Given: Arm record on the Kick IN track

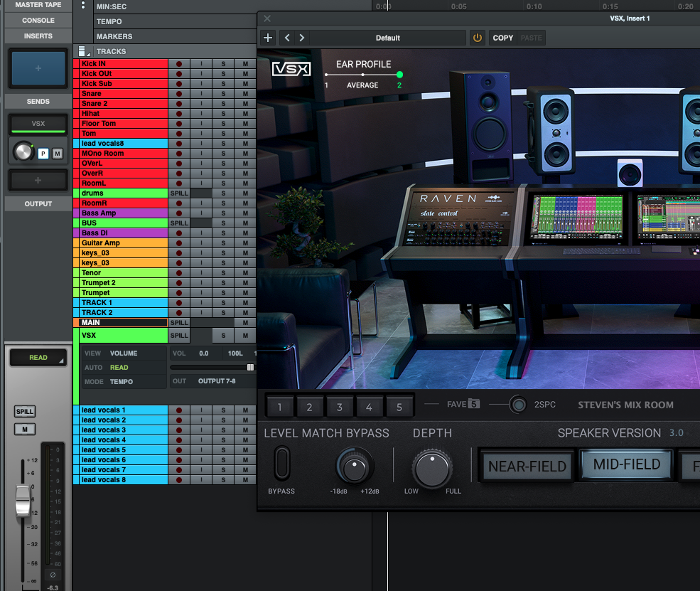Looking at the screenshot, I should [179, 64].
